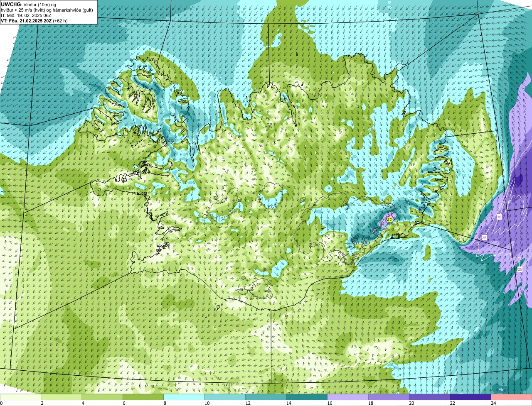Click the "UWC/IG" bold title text

click(x=11, y=4)
